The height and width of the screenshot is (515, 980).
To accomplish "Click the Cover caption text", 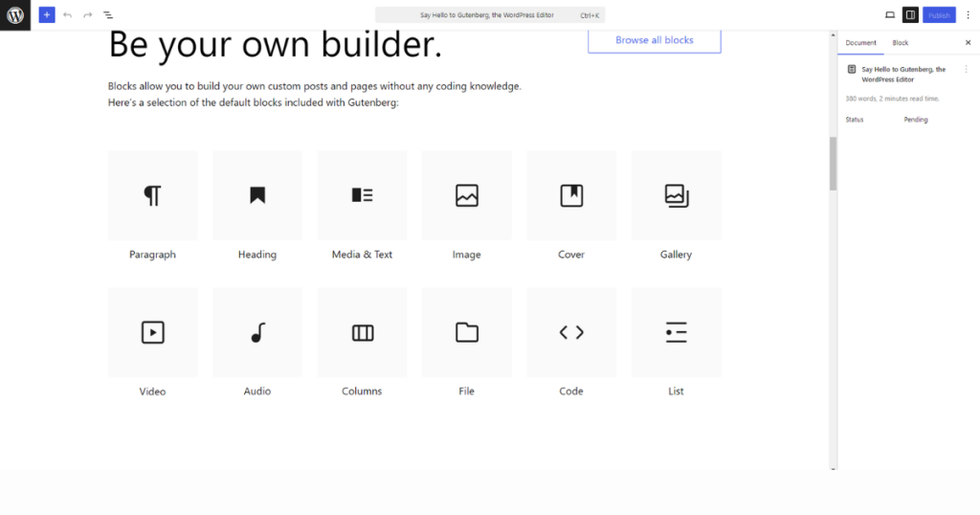I will click(x=571, y=255).
